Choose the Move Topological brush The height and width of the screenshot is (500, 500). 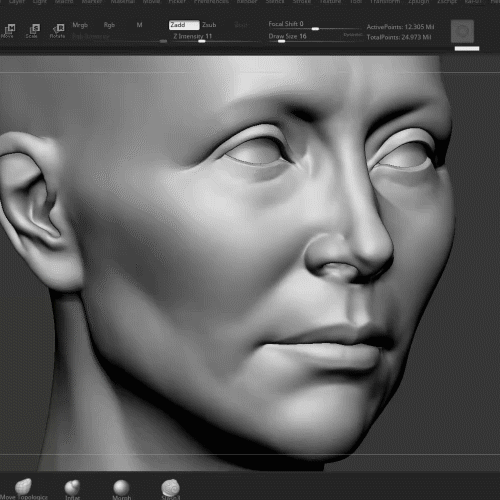tap(23, 489)
